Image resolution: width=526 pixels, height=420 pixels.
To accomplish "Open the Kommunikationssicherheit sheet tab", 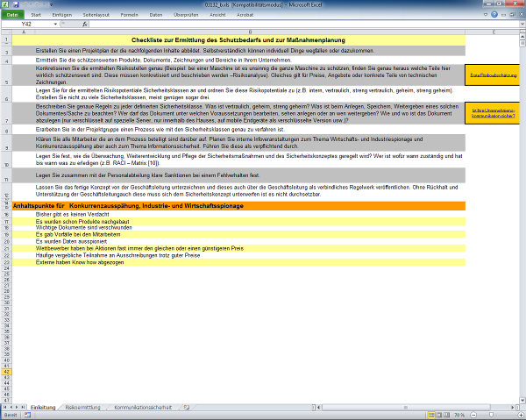I will coord(143,408).
